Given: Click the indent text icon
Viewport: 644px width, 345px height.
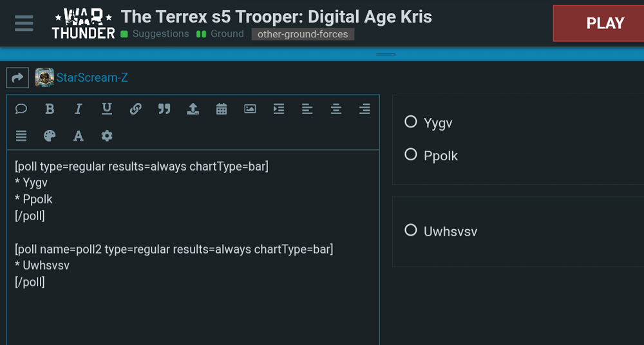Looking at the screenshot, I should tap(279, 109).
